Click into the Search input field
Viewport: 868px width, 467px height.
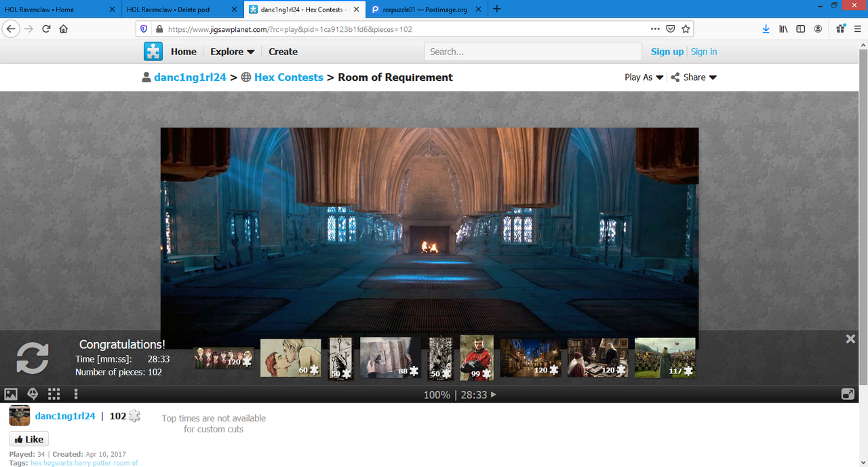533,52
